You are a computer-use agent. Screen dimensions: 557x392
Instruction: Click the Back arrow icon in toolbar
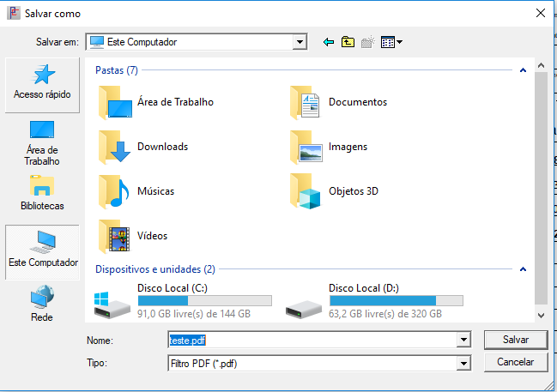(329, 42)
